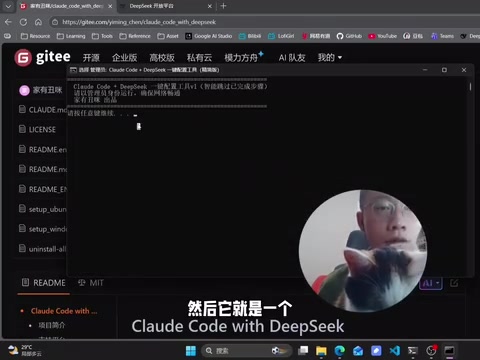Open the AI 队友 menu item
This screenshot has width=480, height=360.
pyautogui.click(x=292, y=58)
